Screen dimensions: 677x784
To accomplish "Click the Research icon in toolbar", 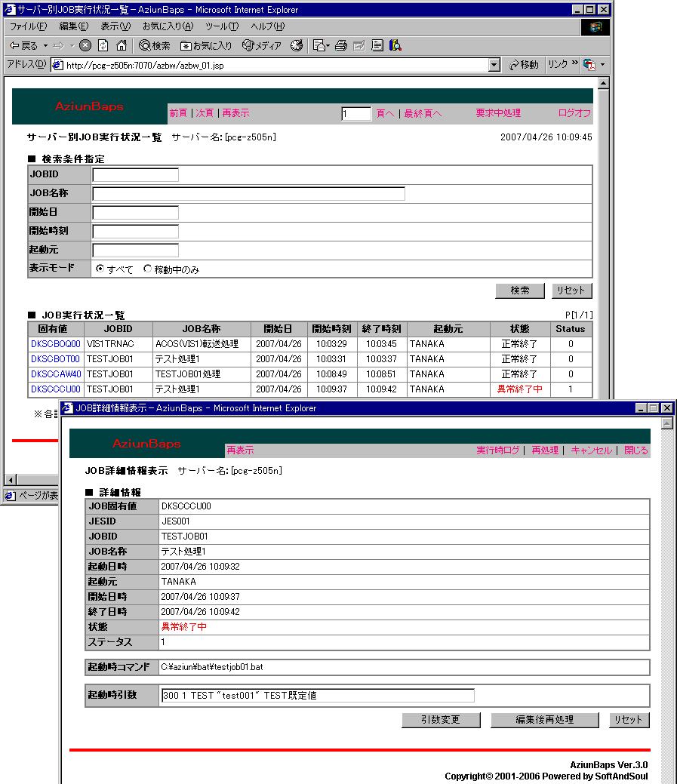I will tap(395, 45).
